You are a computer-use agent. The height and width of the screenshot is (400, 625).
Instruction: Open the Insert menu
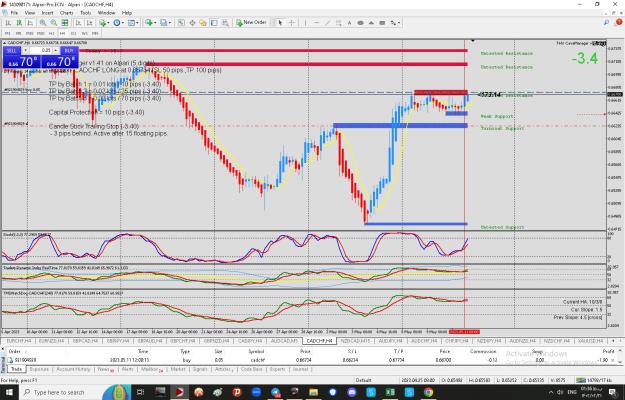click(47, 13)
